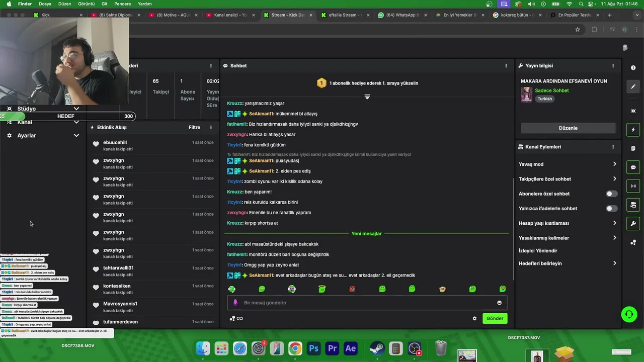Select tahtaravalli31 follow event

pos(153,271)
